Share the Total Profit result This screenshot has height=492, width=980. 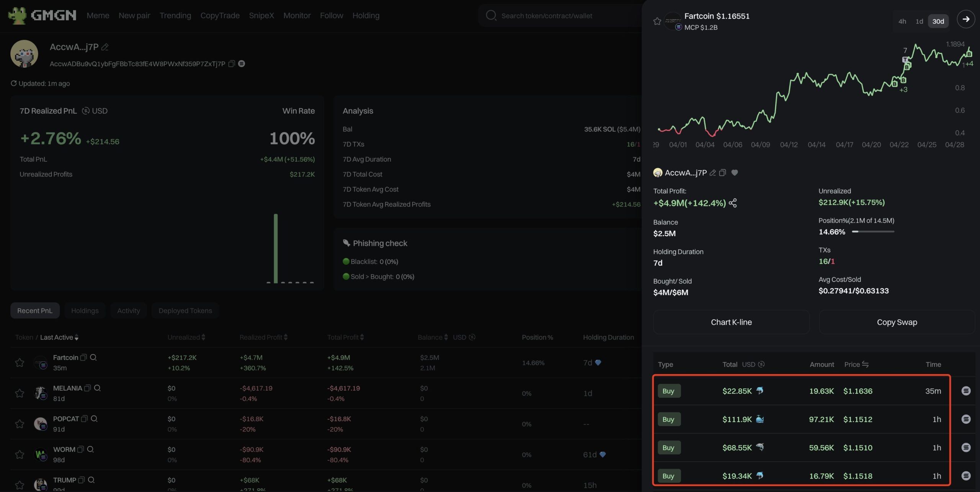(733, 203)
